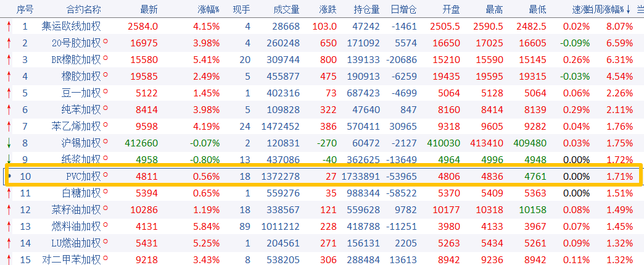Click the low price 409480
The image size is (644, 265).
tap(530, 143)
